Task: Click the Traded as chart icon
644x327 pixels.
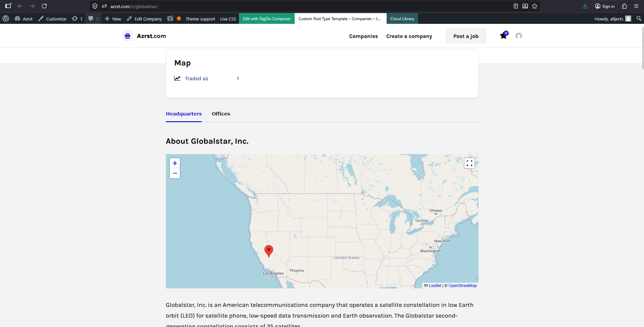Action: click(x=177, y=79)
